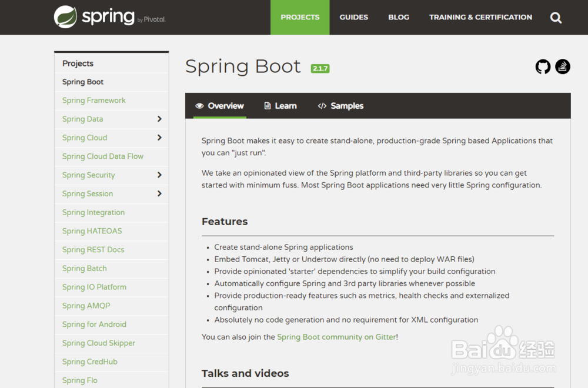The image size is (588, 388).
Task: Expand the Spring Session chevron
Action: pyautogui.click(x=159, y=194)
